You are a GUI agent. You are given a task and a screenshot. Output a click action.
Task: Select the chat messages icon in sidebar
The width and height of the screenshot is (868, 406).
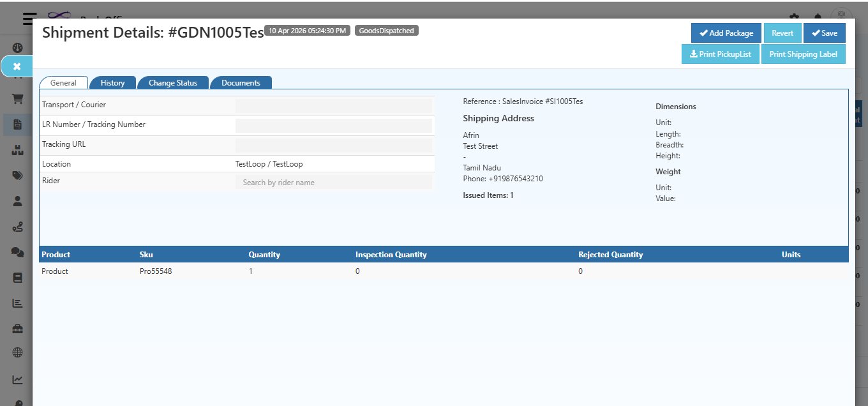tap(17, 252)
